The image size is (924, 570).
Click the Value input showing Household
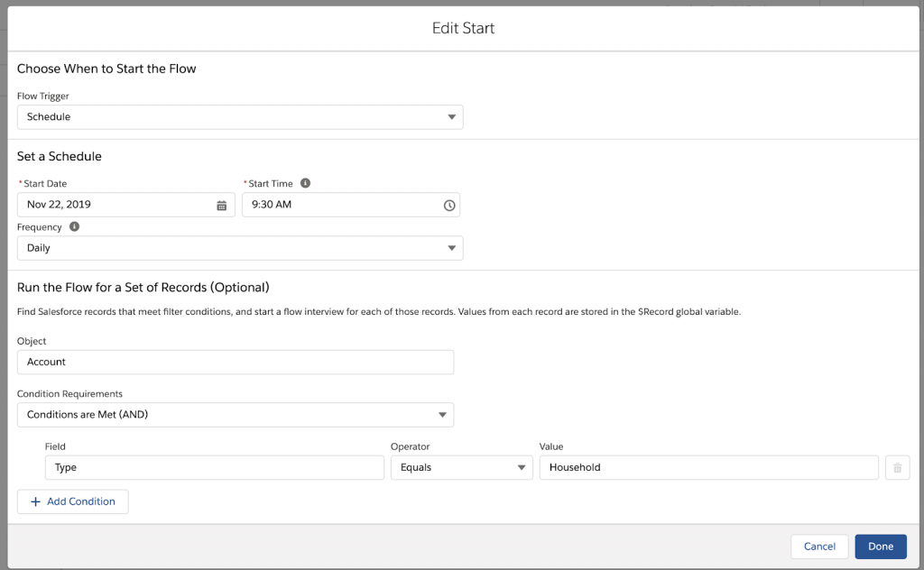coord(711,467)
